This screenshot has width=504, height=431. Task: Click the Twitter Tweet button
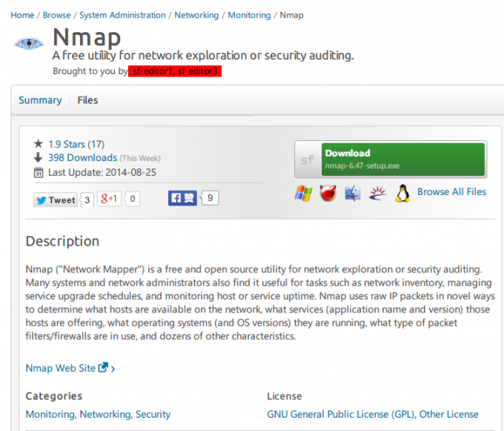pyautogui.click(x=56, y=200)
